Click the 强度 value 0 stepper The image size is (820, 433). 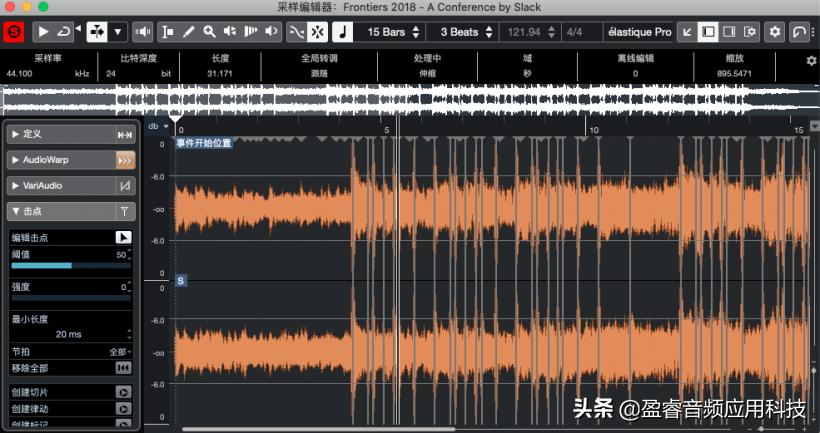click(x=129, y=287)
